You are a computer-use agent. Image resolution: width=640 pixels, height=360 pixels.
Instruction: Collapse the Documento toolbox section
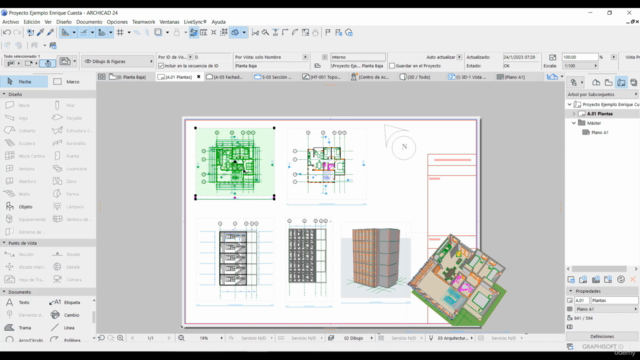(4, 292)
